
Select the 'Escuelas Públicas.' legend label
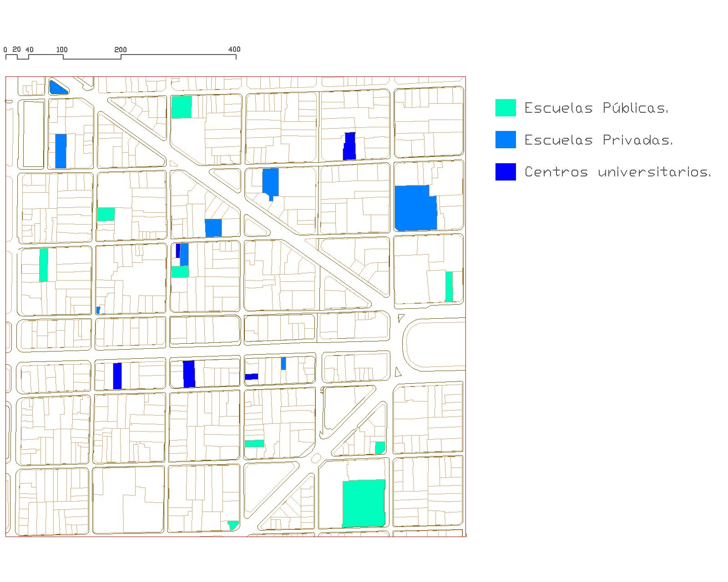(597, 108)
